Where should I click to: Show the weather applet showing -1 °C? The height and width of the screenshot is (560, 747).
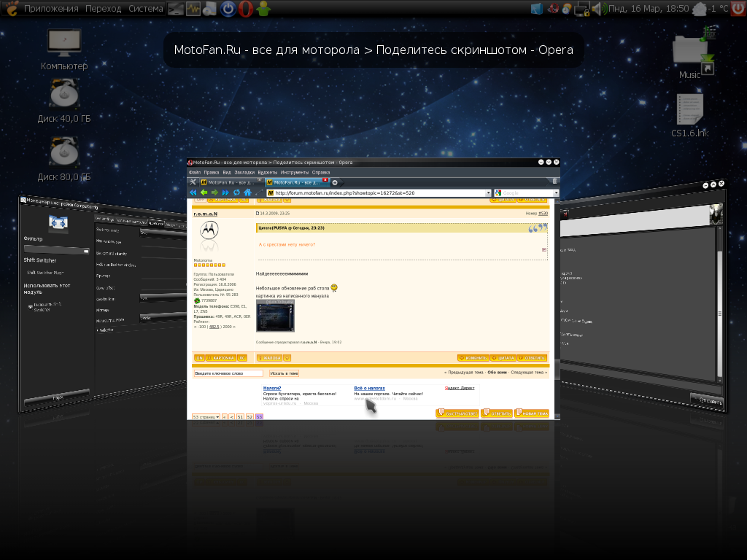click(x=711, y=9)
